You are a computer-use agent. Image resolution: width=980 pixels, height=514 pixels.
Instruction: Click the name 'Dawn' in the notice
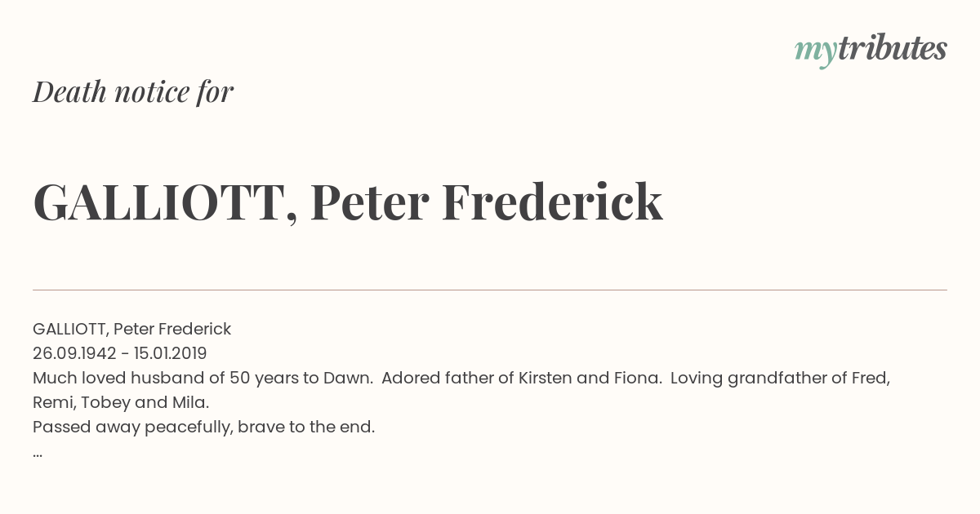[x=346, y=378]
